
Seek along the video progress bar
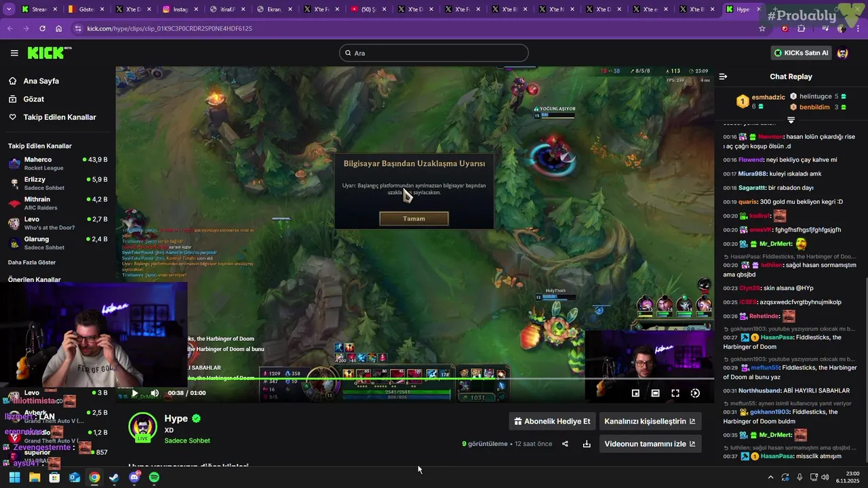pos(415,378)
